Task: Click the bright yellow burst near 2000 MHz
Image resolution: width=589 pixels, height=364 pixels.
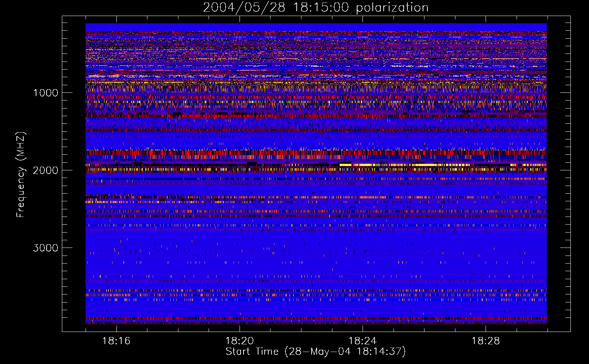Action: [x=404, y=165]
